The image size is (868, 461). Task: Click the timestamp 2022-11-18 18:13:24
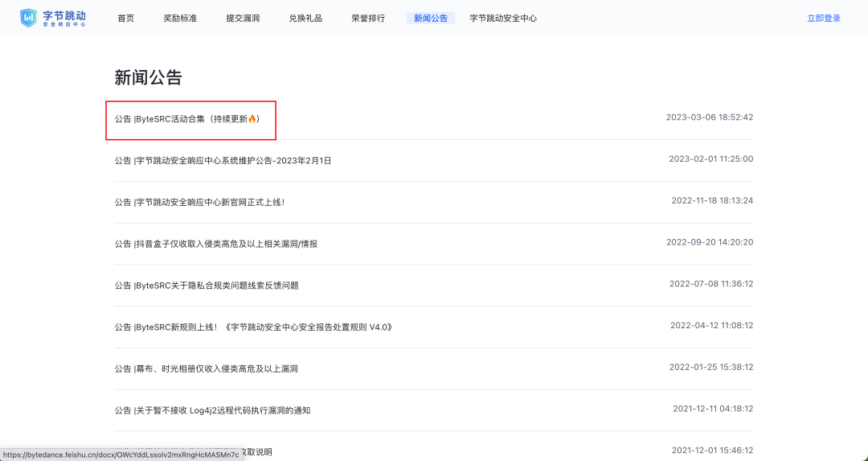coord(712,200)
